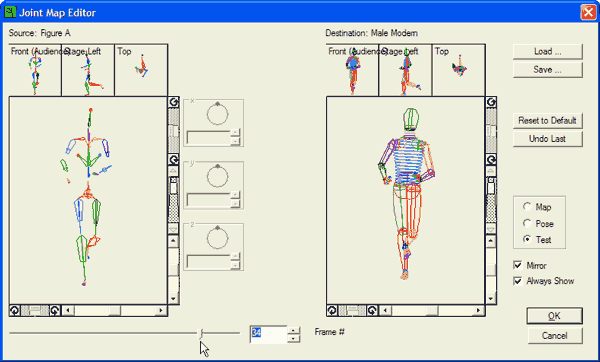The height and width of the screenshot is (362, 600).
Task: Click the bottom-left rotate icon under Source view
Action: pyautogui.click(x=15, y=310)
